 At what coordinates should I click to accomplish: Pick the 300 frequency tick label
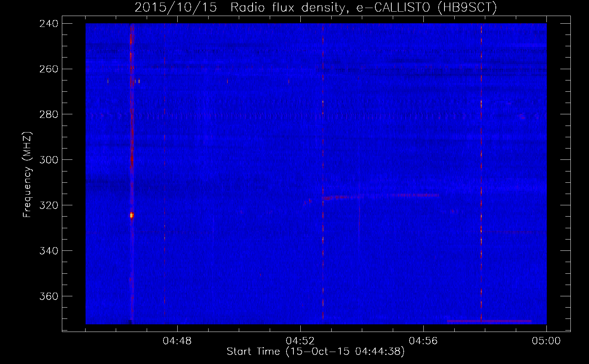click(48, 160)
